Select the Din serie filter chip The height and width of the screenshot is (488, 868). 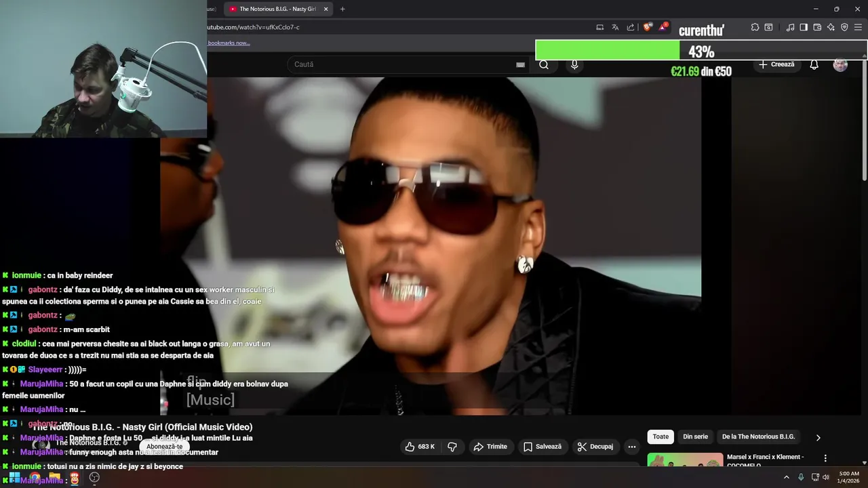[x=695, y=436]
